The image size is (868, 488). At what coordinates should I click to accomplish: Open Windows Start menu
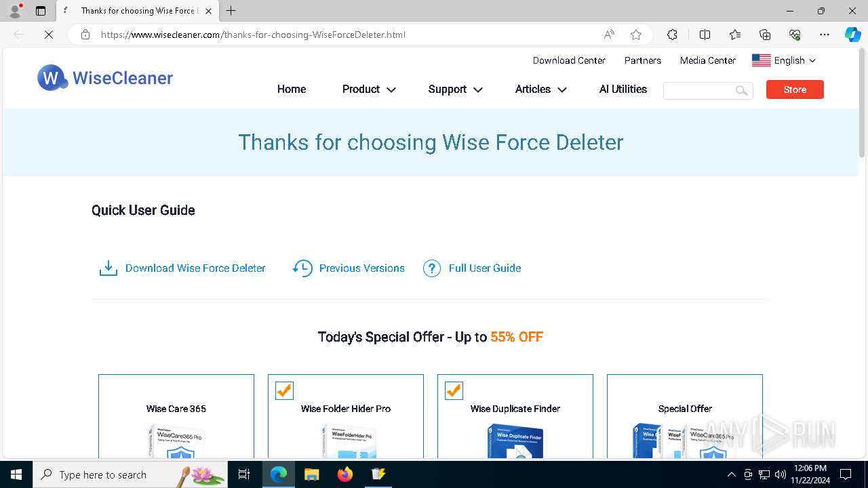coord(16,474)
